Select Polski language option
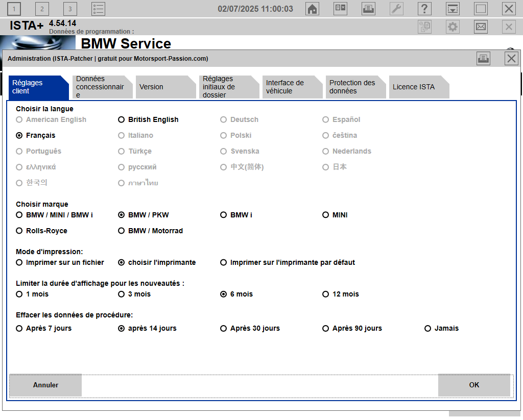523x420 pixels. (x=235, y=135)
